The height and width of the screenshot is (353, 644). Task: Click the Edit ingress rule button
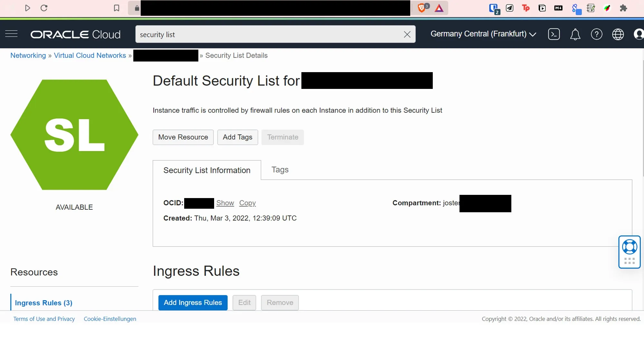click(x=244, y=303)
